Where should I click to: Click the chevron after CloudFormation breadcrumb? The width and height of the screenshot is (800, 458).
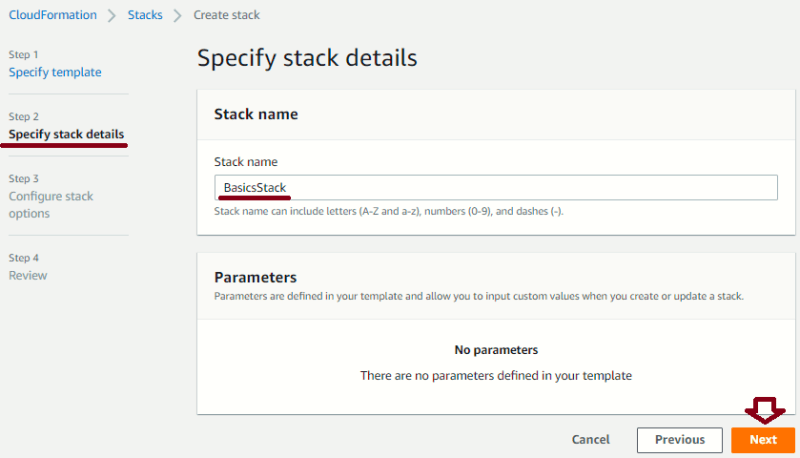(112, 15)
